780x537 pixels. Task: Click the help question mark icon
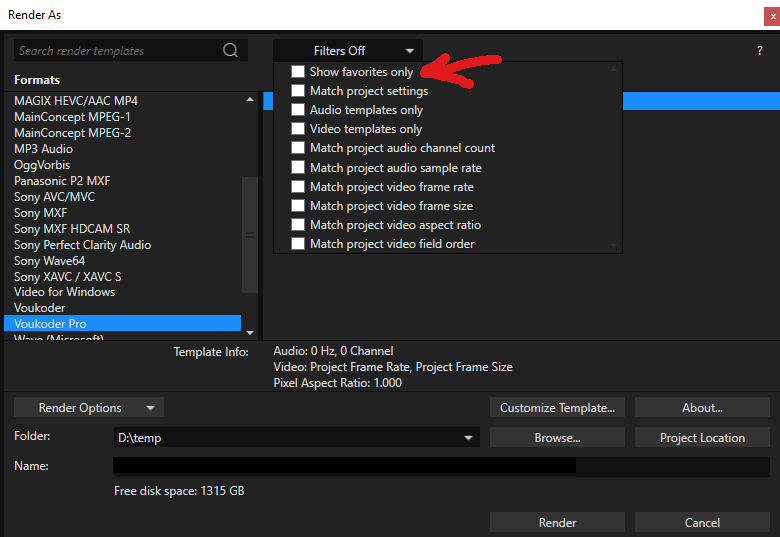point(760,51)
